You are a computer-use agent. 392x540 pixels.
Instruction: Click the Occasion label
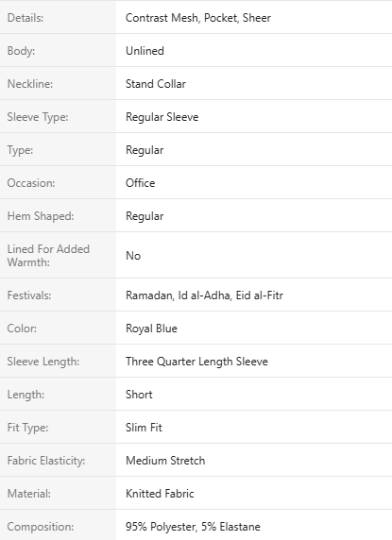coord(31,183)
